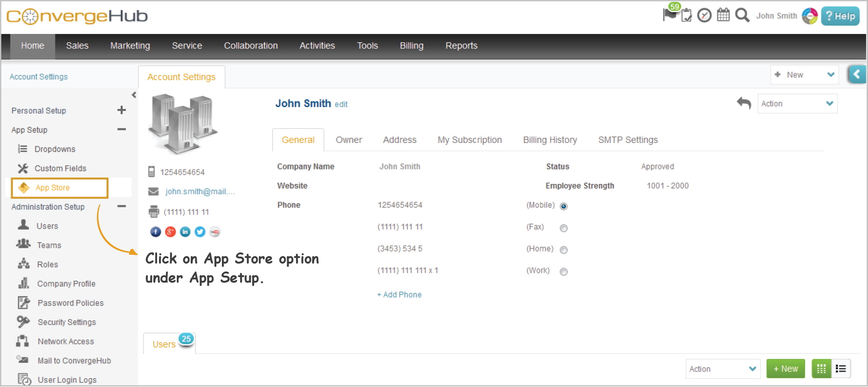Open Teams in sidebar
This screenshot has height=387, width=868.
coord(49,245)
